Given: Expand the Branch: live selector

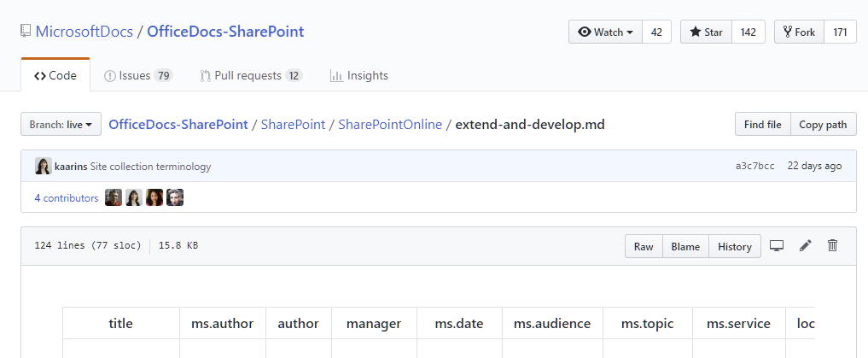Looking at the screenshot, I should (61, 124).
